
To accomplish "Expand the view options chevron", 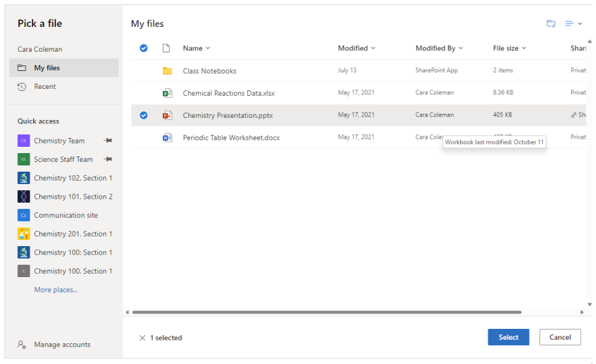I will pyautogui.click(x=580, y=23).
